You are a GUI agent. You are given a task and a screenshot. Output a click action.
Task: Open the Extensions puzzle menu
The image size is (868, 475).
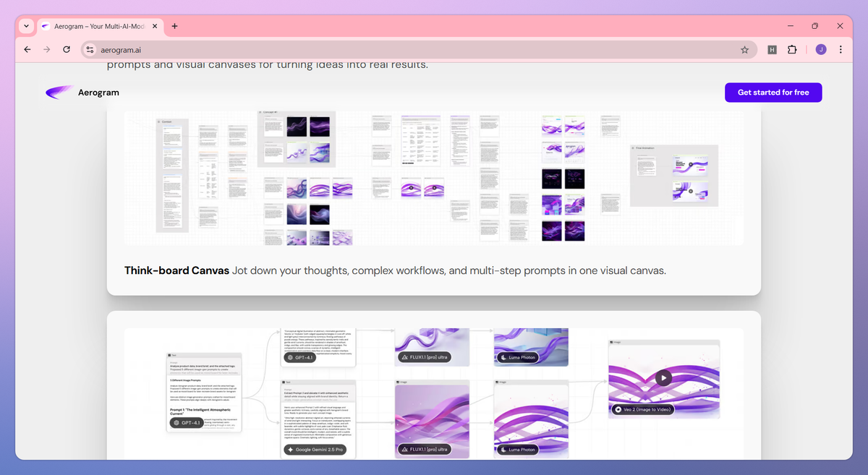(792, 50)
